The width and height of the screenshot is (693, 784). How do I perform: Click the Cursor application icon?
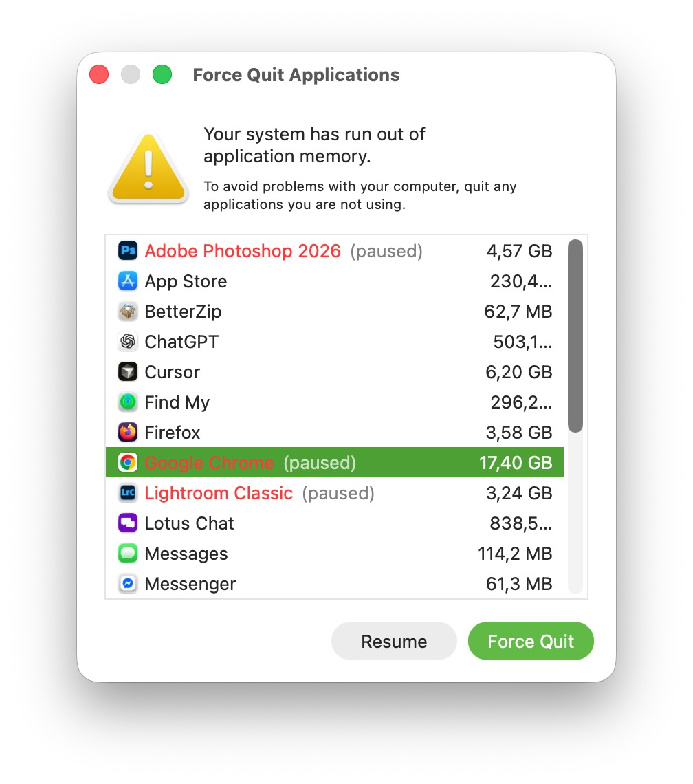point(128,372)
